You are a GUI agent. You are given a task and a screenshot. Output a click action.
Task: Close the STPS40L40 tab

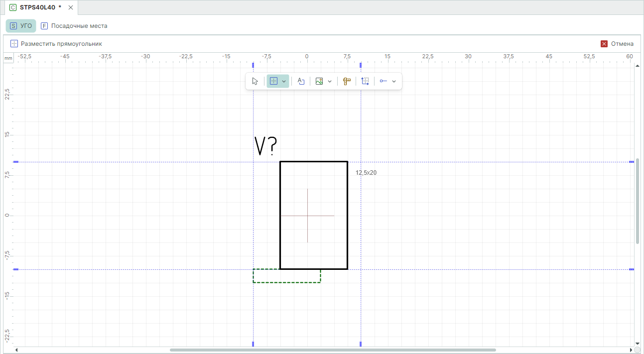[x=71, y=7]
